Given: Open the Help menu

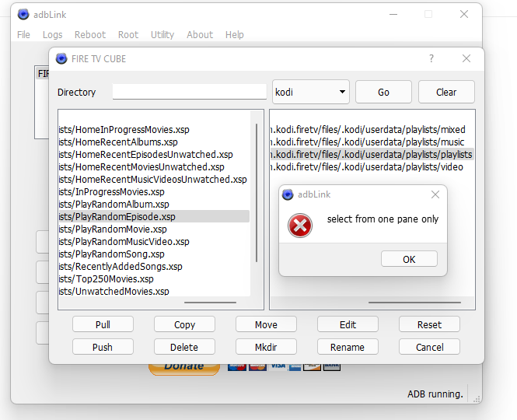Looking at the screenshot, I should 235,35.
